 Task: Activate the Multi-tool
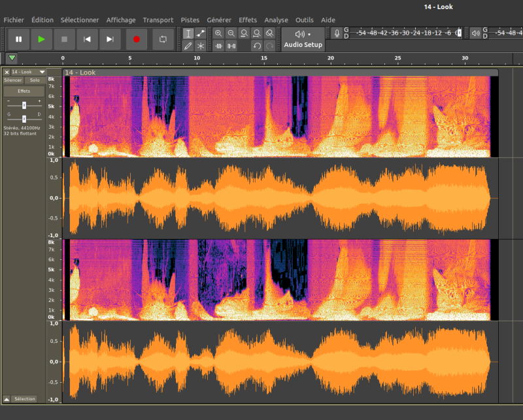click(x=201, y=45)
